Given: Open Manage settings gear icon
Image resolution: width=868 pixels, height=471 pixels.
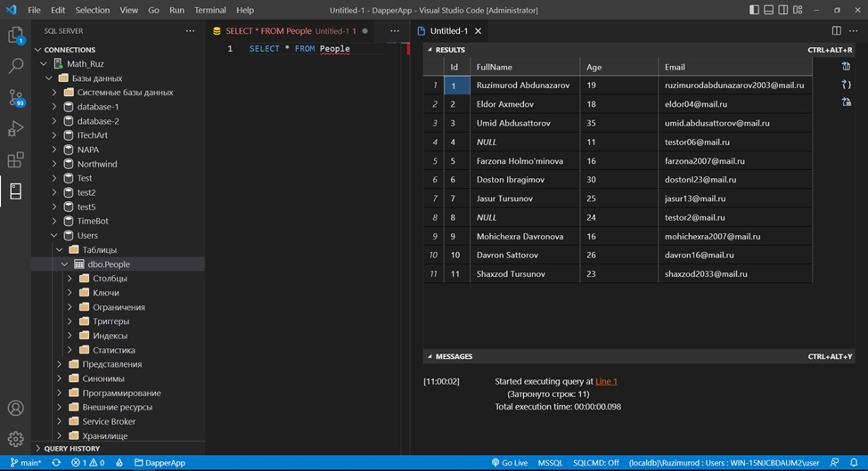Looking at the screenshot, I should pos(15,439).
